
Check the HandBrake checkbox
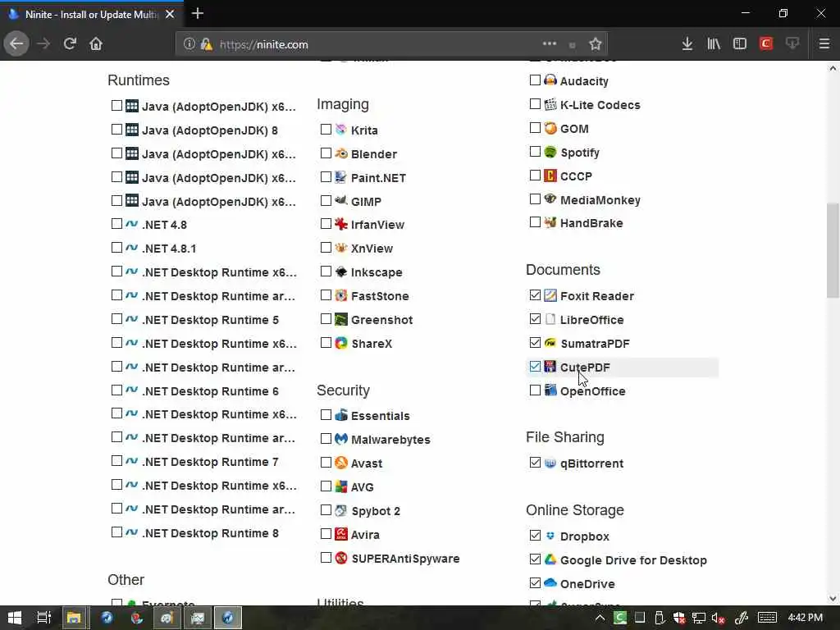tap(535, 221)
